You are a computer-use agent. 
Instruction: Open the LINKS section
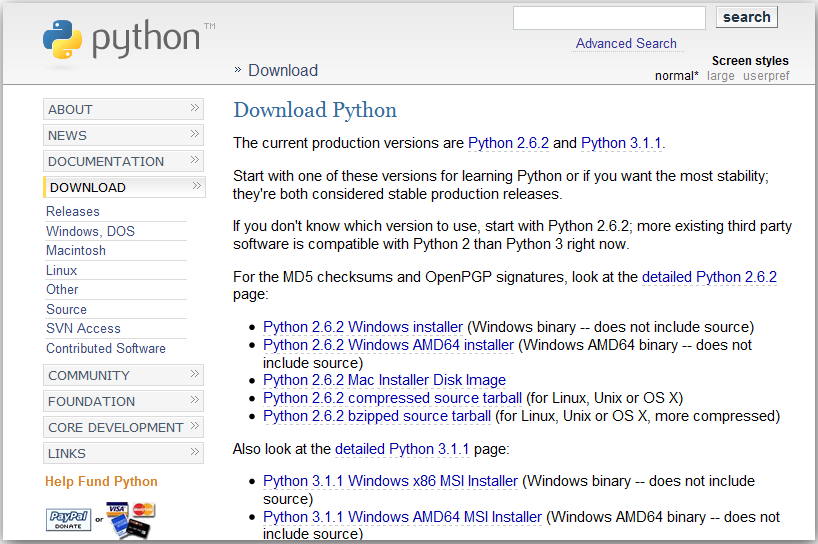(124, 454)
